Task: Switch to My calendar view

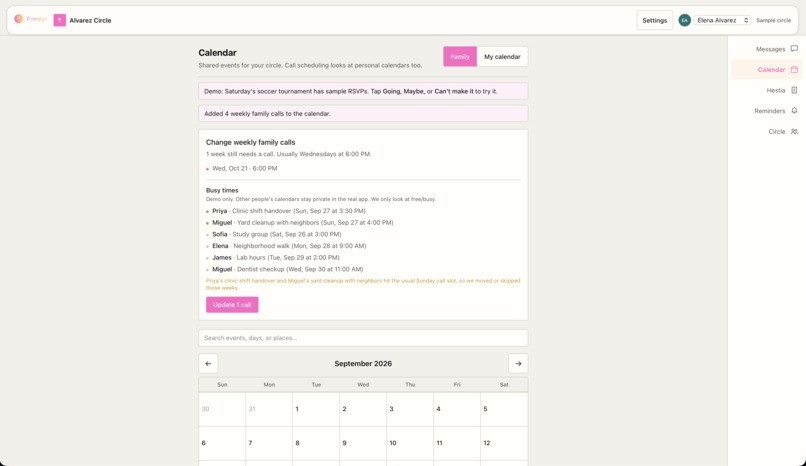Action: coord(502,57)
